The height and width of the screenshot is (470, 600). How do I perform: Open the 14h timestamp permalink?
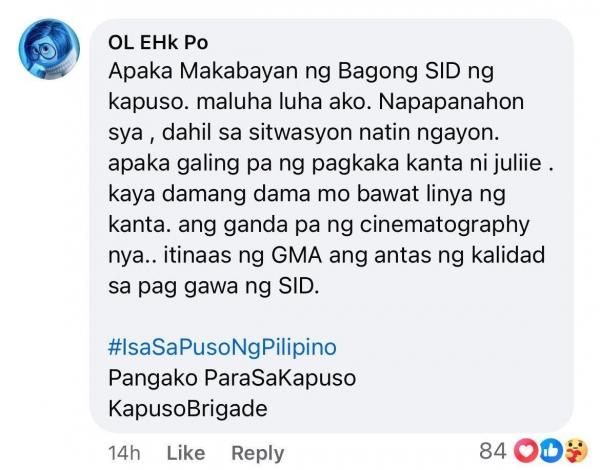tap(124, 453)
